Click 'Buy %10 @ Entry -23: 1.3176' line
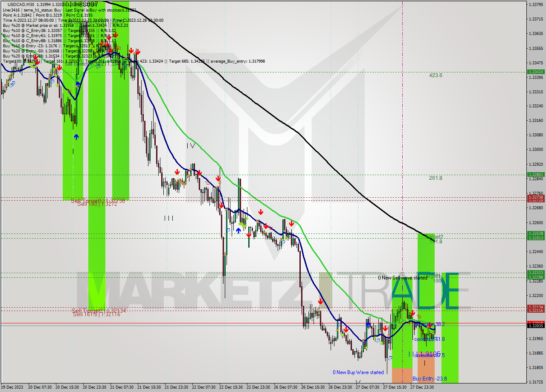Image resolution: width=546 pixels, height=392 pixels. [x=30, y=46]
